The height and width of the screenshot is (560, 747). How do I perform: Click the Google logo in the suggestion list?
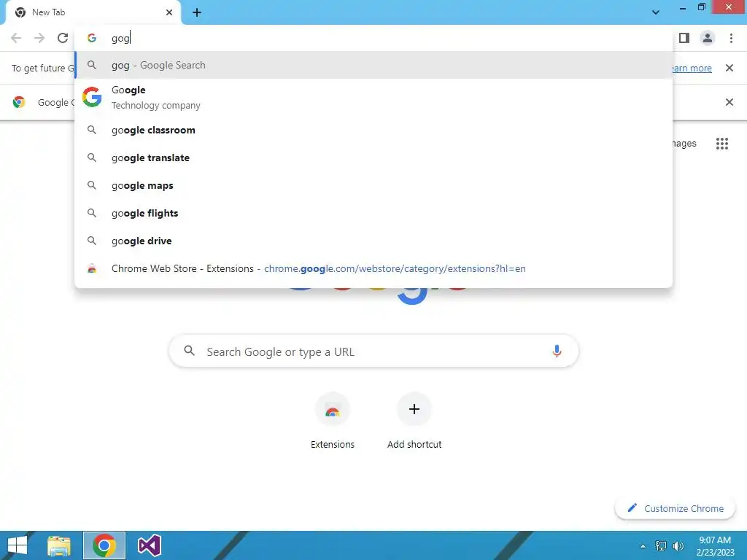[x=92, y=97]
